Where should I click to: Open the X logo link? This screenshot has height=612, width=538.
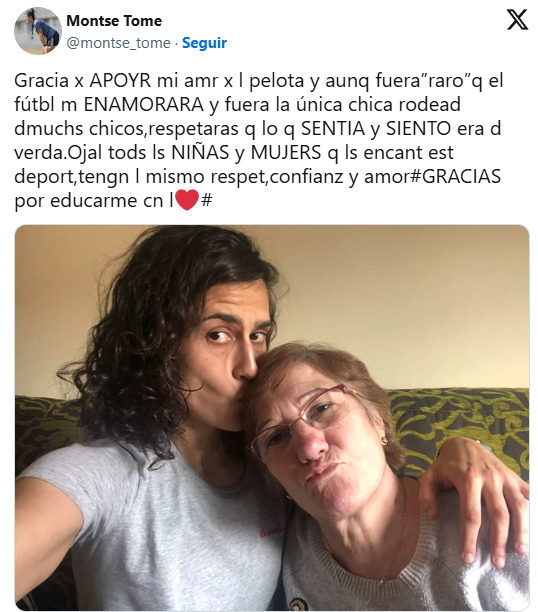[x=517, y=20]
